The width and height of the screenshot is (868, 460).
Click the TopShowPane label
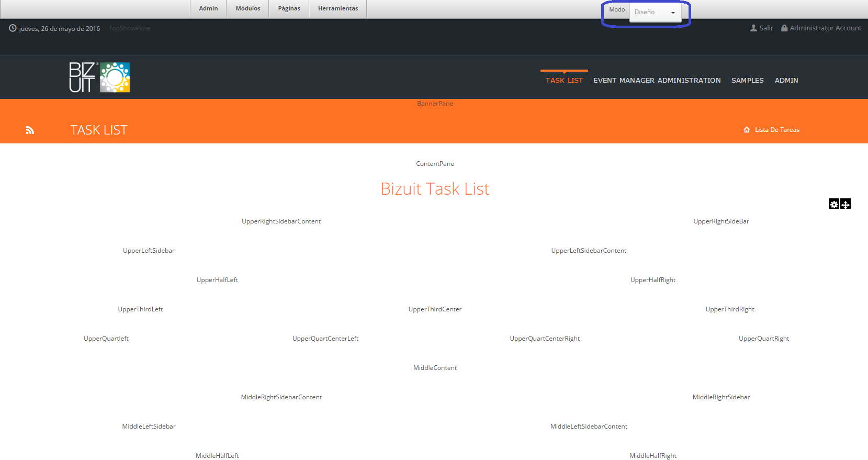[129, 28]
